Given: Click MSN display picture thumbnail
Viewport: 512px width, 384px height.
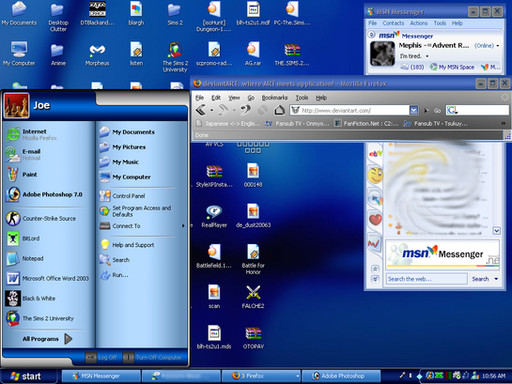Looking at the screenshot, I should 382,54.
